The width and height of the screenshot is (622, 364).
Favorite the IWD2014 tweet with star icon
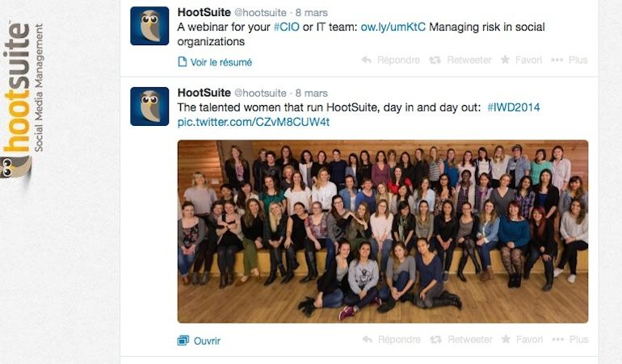(x=506, y=340)
